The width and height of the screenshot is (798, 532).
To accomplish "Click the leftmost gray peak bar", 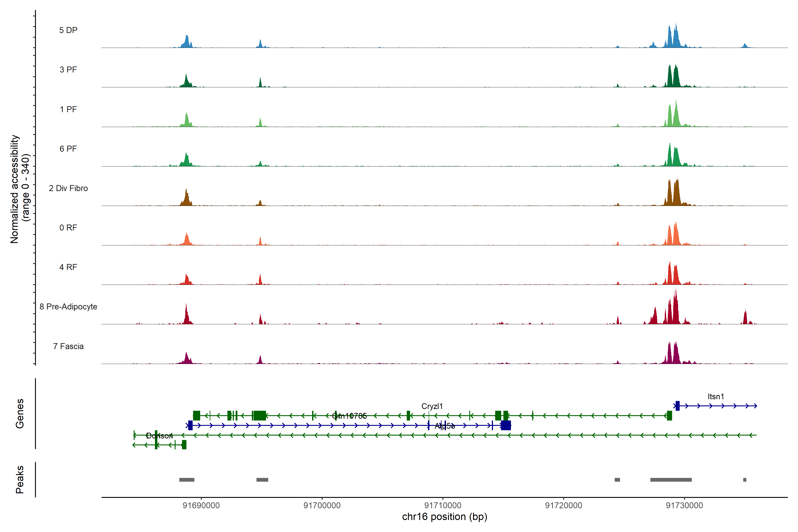I will click(187, 480).
